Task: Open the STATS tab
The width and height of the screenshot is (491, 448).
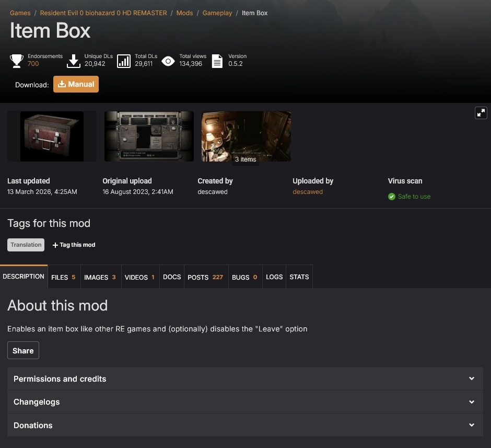Action: [x=299, y=277]
